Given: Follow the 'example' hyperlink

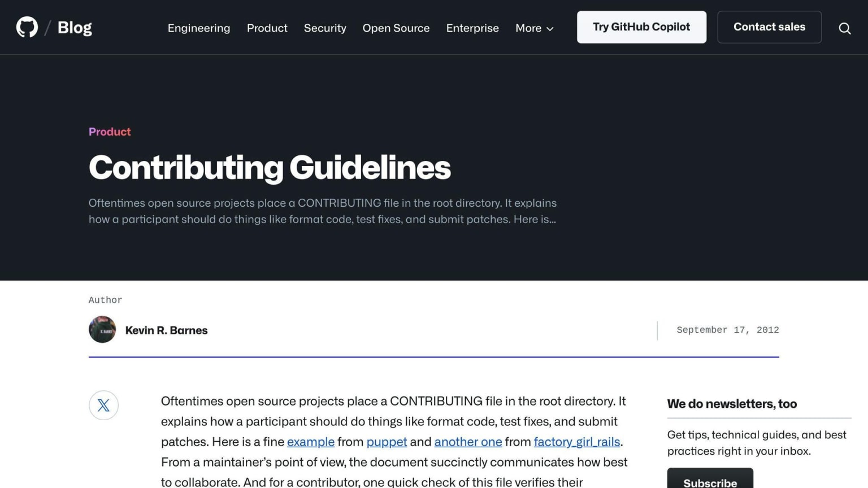Looking at the screenshot, I should tap(311, 442).
